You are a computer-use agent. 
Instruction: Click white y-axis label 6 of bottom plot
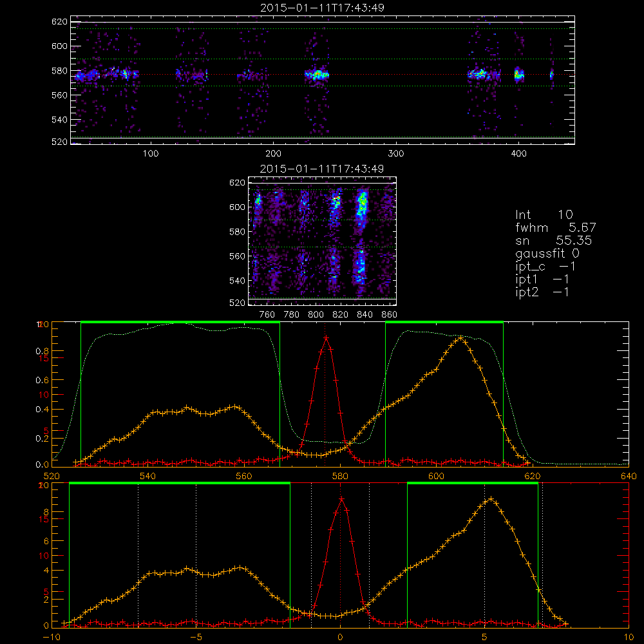point(46,542)
